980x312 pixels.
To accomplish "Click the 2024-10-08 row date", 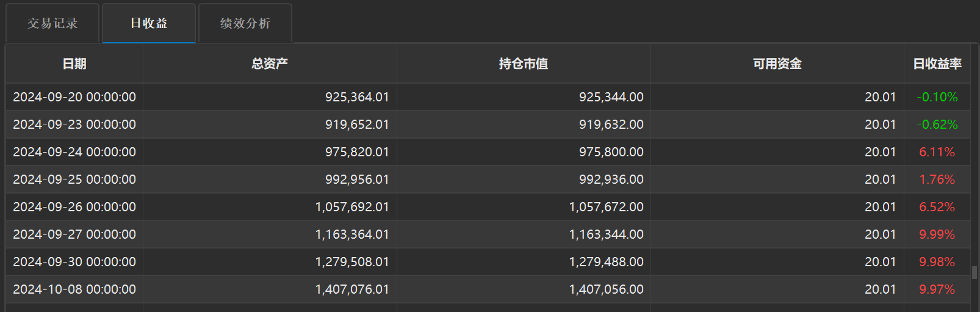I will pyautogui.click(x=74, y=289).
